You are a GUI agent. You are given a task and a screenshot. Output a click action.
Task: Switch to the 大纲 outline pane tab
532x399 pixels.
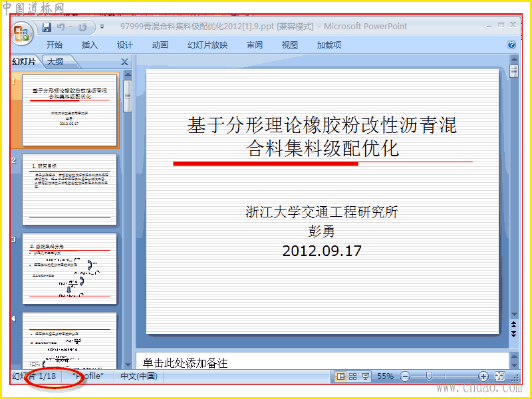[x=55, y=62]
